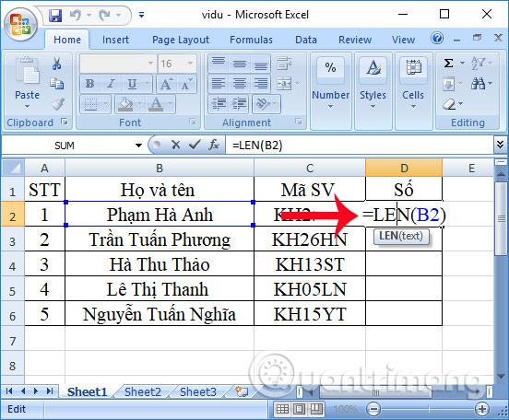Redo the last action
Image resolution: width=509 pixels, height=420 pixels.
coord(105,16)
